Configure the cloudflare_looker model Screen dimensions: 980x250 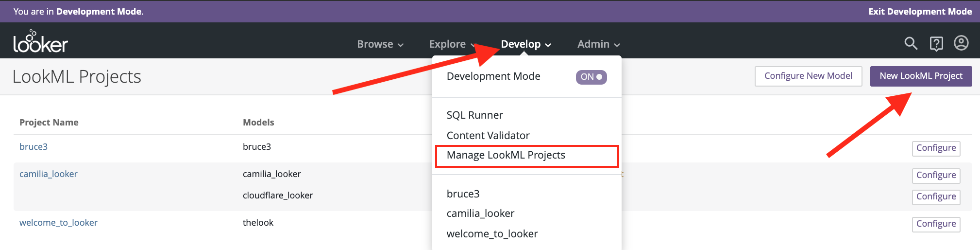936,196
